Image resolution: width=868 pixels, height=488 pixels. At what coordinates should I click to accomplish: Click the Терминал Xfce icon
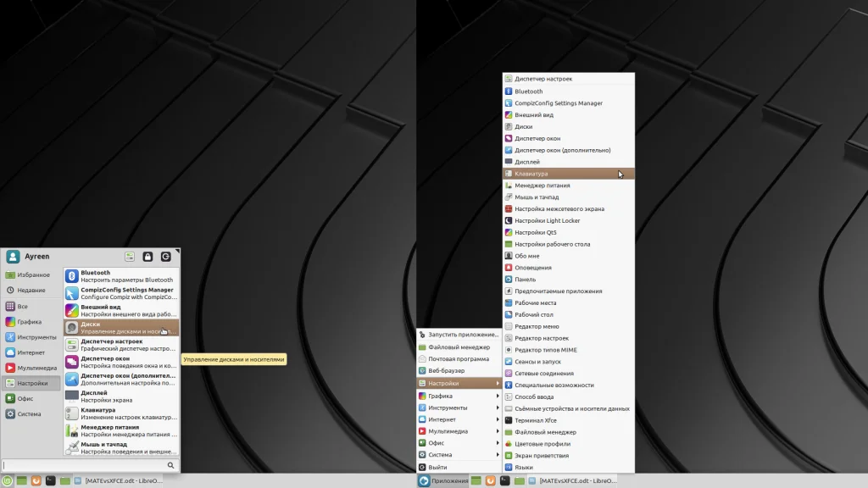click(509, 420)
